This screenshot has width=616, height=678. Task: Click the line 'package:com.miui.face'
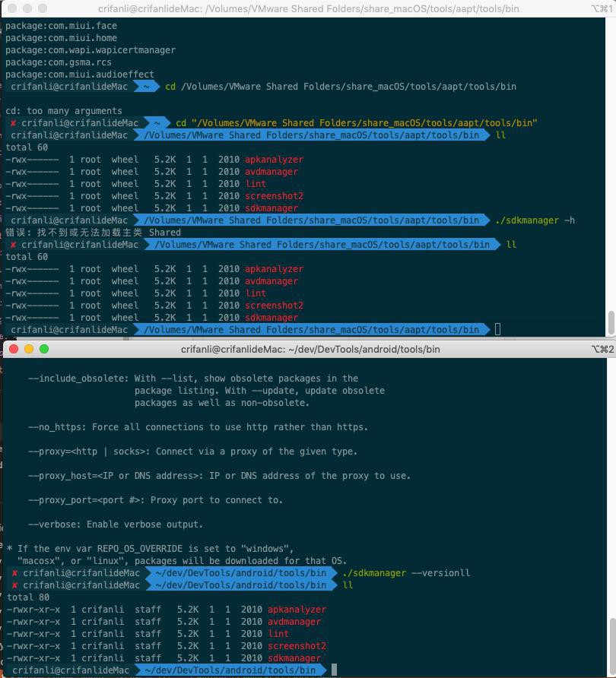(61, 26)
